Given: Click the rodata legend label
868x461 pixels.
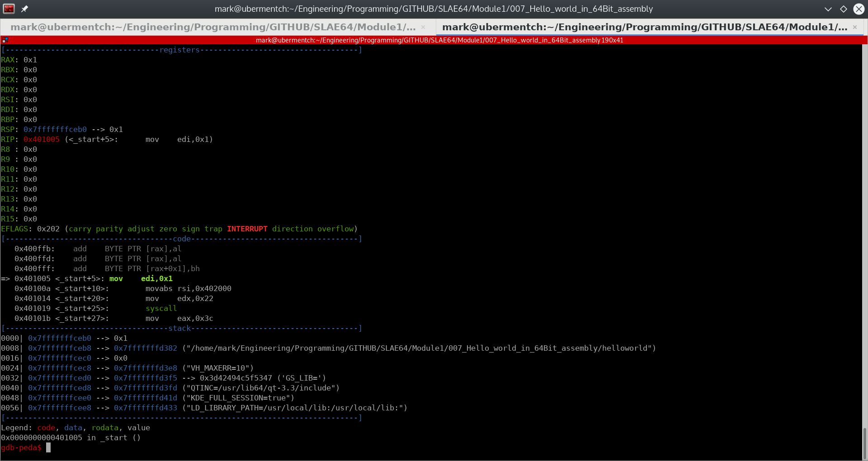Looking at the screenshot, I should point(105,428).
